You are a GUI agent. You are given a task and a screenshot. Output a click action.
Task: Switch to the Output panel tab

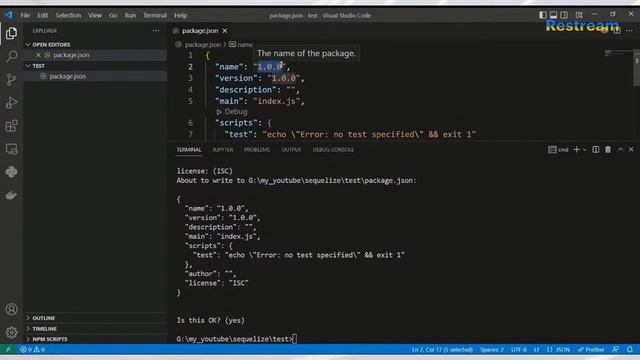click(x=291, y=150)
